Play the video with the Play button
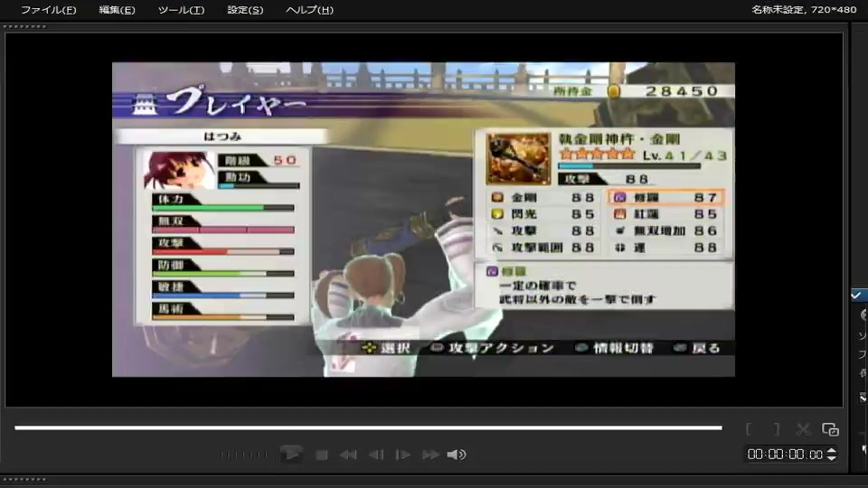This screenshot has width=868, height=488. pyautogui.click(x=291, y=455)
